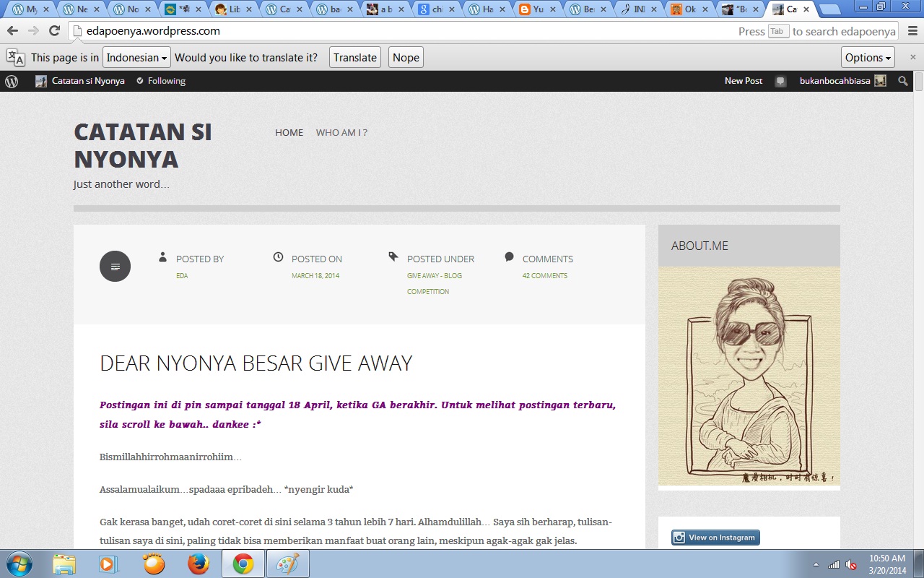The height and width of the screenshot is (578, 924).
Task: Open the Paint icon in taskbar
Action: [x=287, y=564]
